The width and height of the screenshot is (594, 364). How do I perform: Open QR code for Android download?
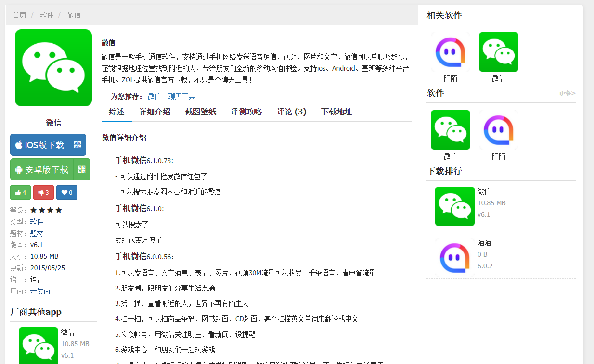click(x=82, y=169)
